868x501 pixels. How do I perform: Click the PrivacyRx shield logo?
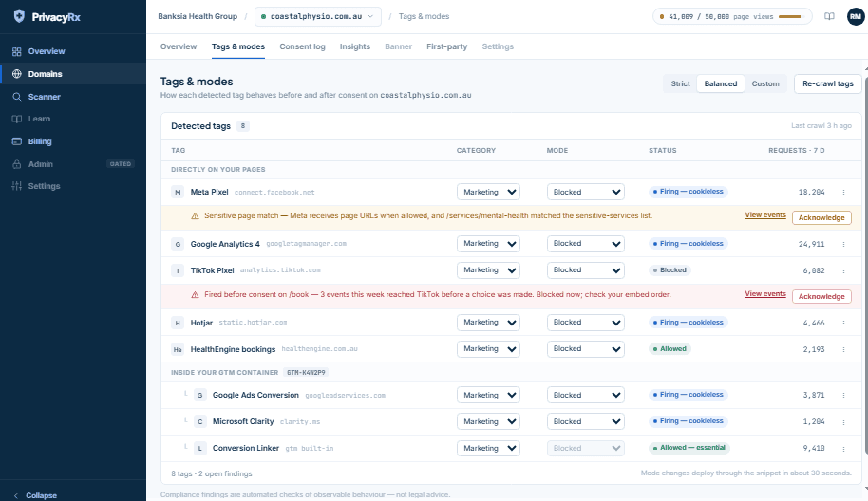click(x=19, y=16)
